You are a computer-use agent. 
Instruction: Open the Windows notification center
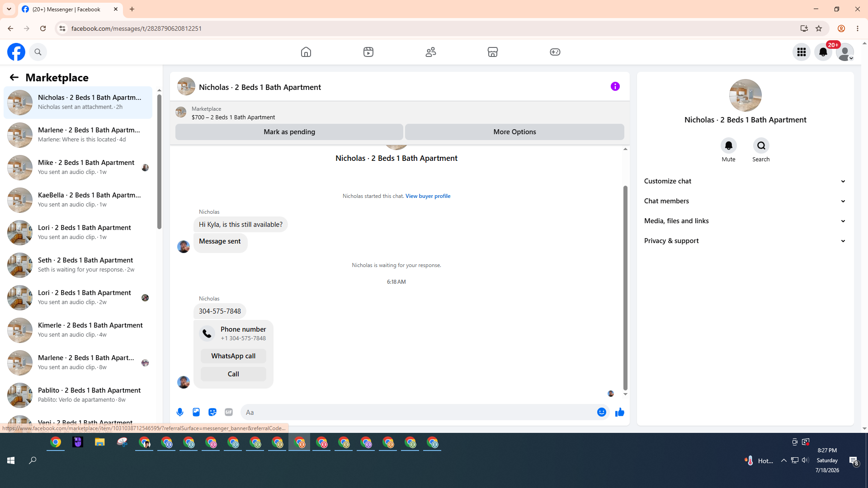click(854, 461)
